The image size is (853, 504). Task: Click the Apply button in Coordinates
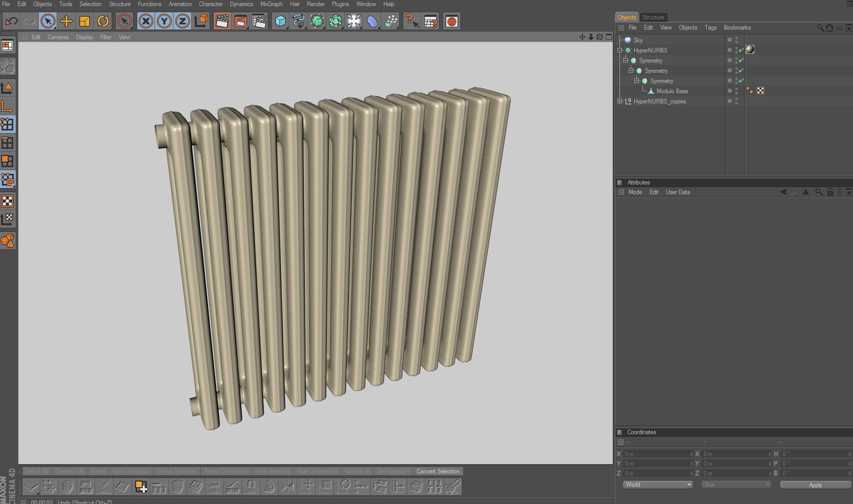pos(815,485)
